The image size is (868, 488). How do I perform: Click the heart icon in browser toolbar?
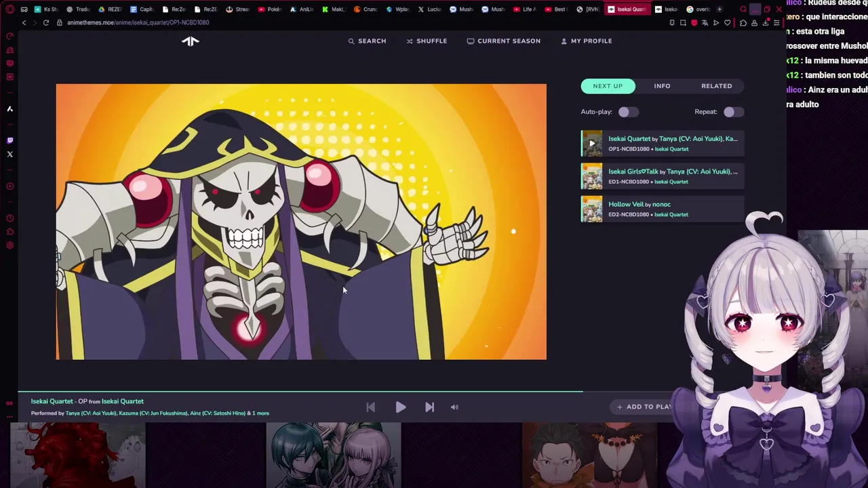pyautogui.click(x=728, y=22)
